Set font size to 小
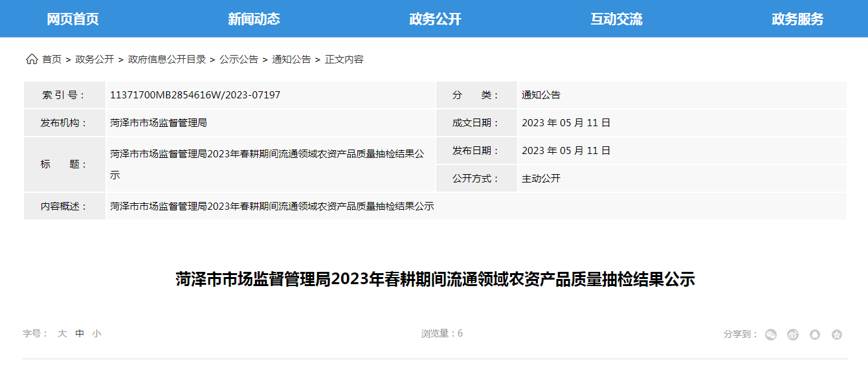This screenshot has width=868, height=367. [x=96, y=334]
